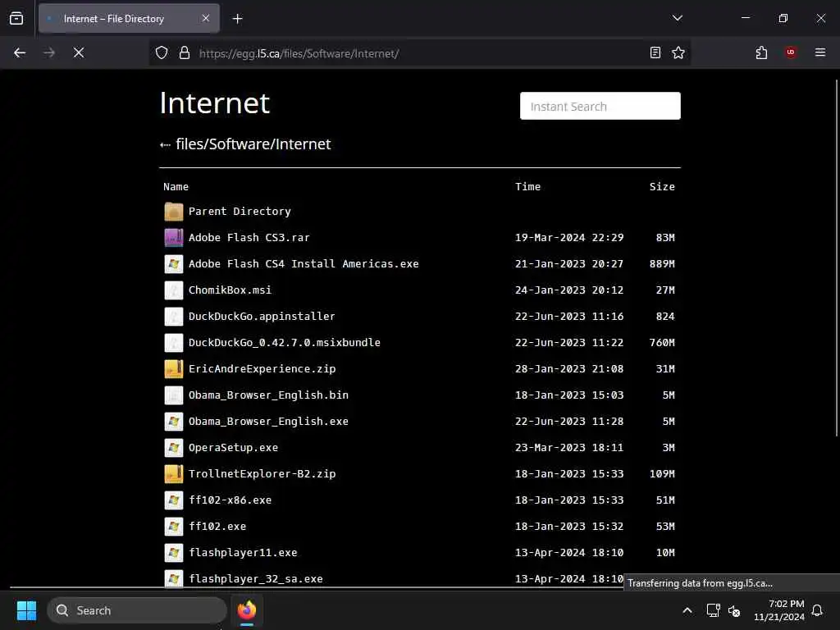The height and width of the screenshot is (630, 840).
Task: Click the padlock site information icon
Action: [185, 52]
